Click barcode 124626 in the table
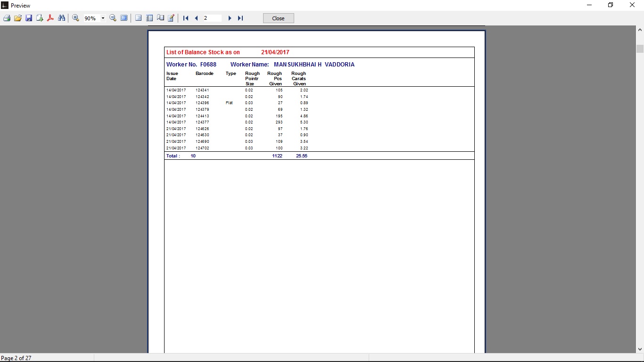 [x=202, y=129]
